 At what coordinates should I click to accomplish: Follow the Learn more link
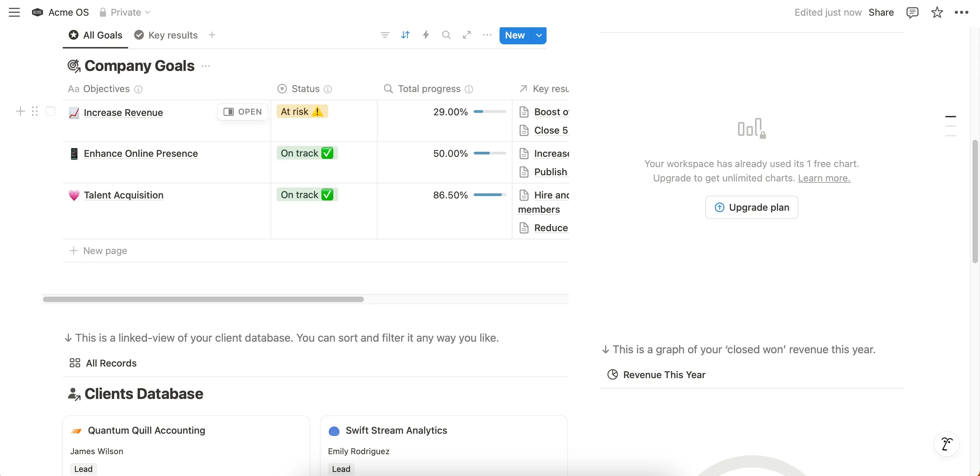click(824, 178)
